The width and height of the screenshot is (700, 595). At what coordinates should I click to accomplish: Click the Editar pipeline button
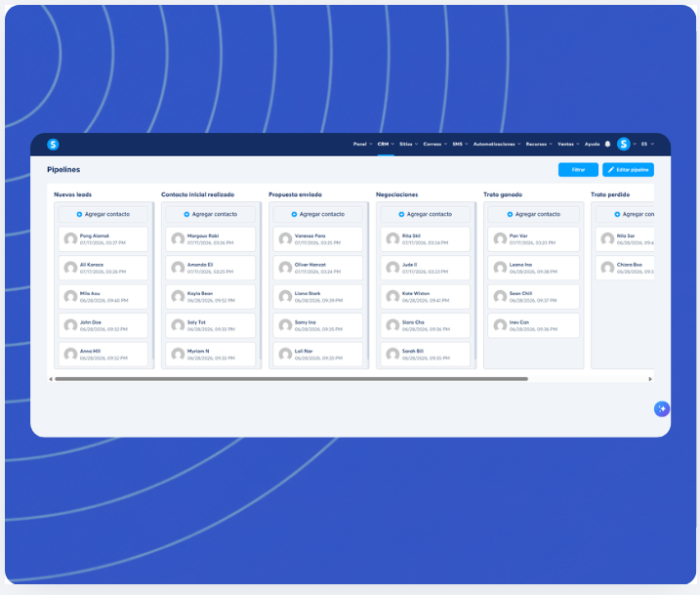pyautogui.click(x=628, y=170)
